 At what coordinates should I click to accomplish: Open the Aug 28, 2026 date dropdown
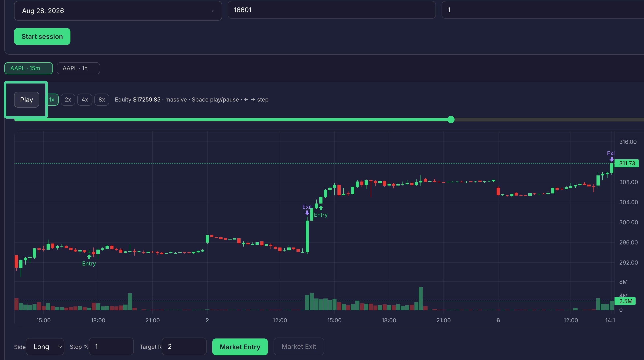point(118,11)
